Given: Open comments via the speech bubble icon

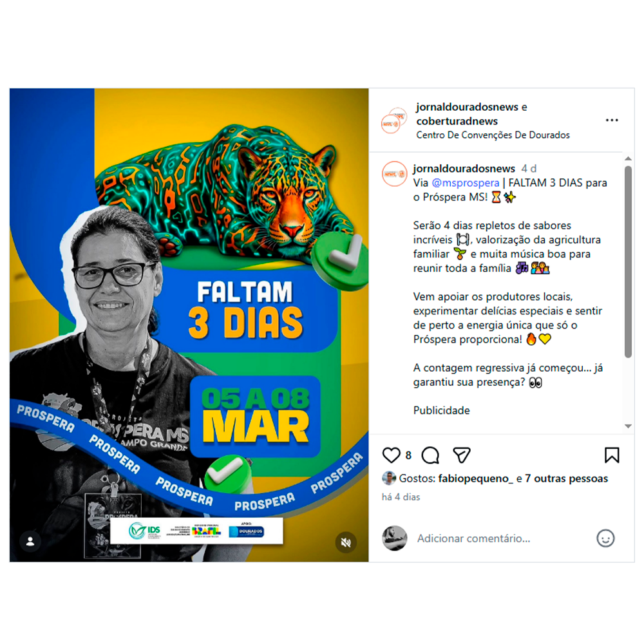Looking at the screenshot, I should coord(430,455).
